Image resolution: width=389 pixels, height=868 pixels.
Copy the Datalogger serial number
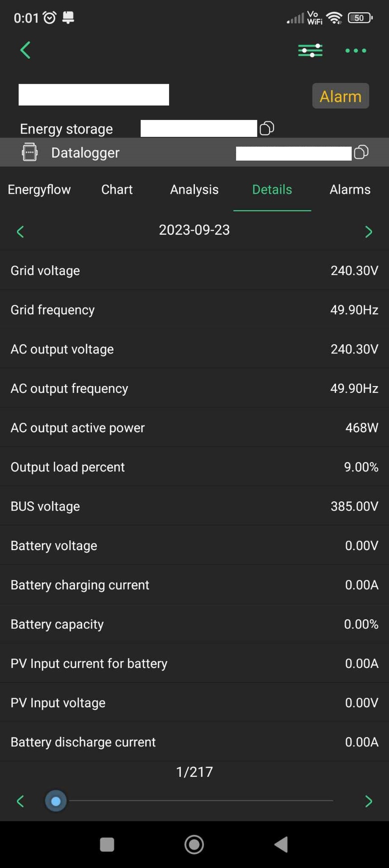click(x=361, y=152)
